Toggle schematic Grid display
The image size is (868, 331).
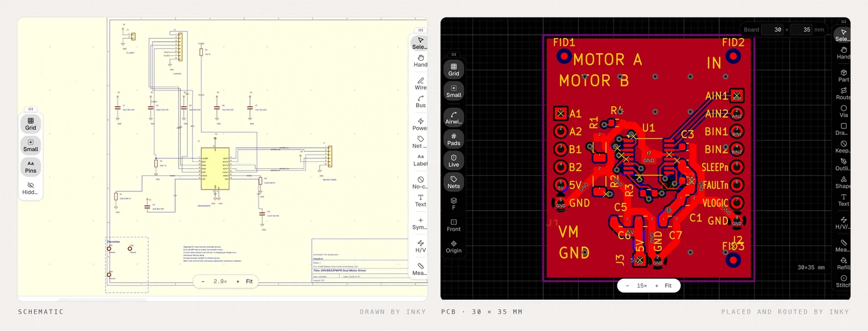pyautogui.click(x=30, y=124)
